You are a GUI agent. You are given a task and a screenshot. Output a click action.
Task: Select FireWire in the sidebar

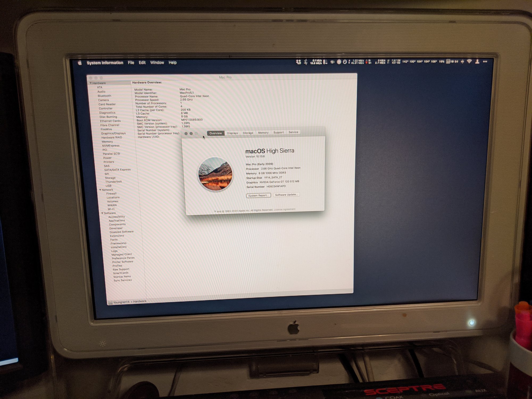tap(106, 129)
